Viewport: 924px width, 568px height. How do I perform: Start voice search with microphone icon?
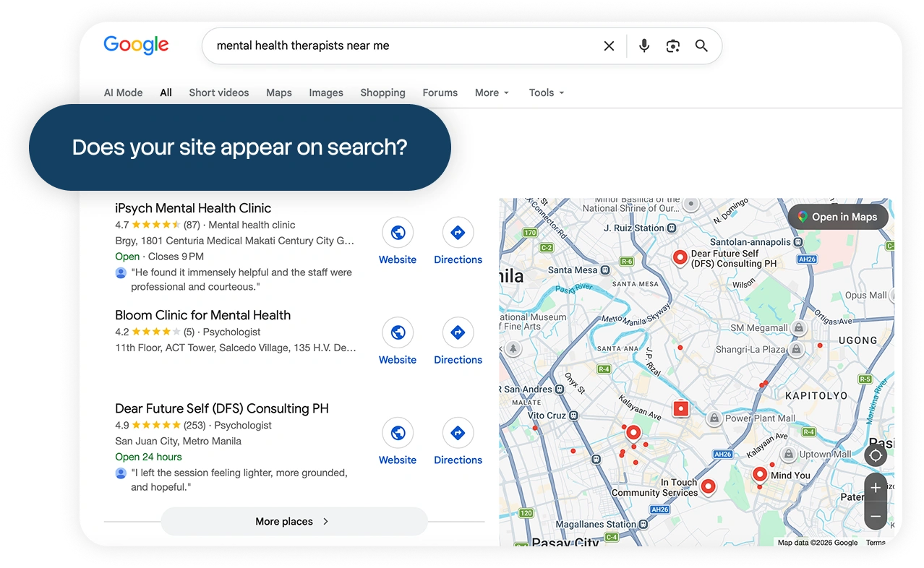coord(644,46)
